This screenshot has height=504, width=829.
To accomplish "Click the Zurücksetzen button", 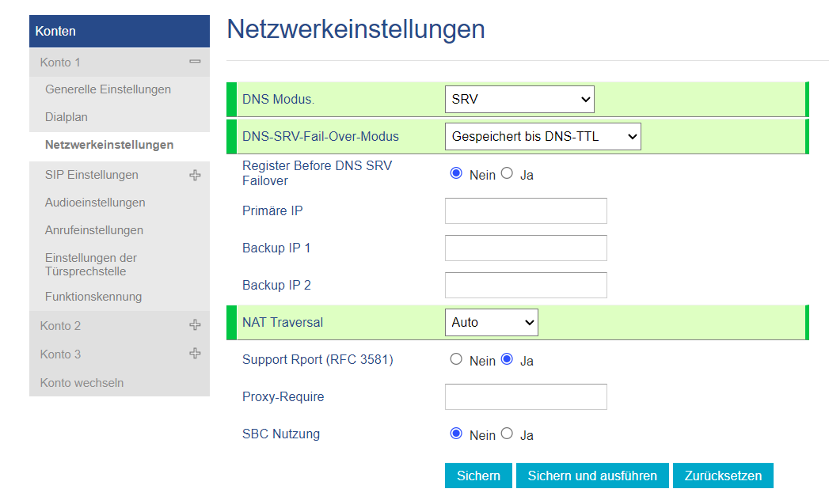I will click(723, 476).
